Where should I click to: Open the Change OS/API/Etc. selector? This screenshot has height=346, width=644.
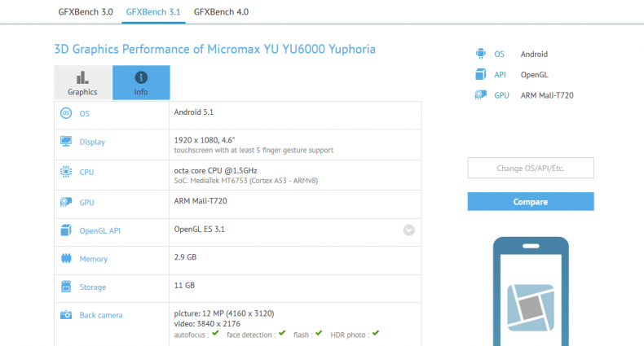click(531, 169)
